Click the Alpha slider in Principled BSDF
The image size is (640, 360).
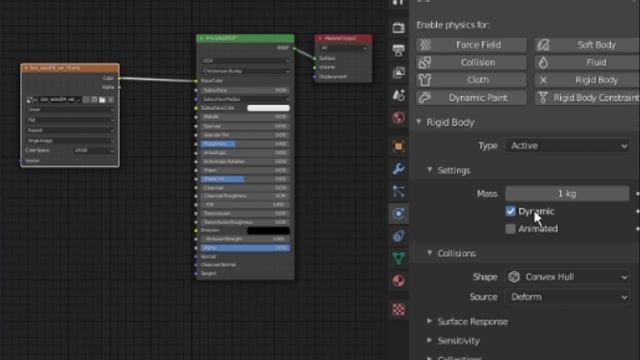tap(245, 248)
